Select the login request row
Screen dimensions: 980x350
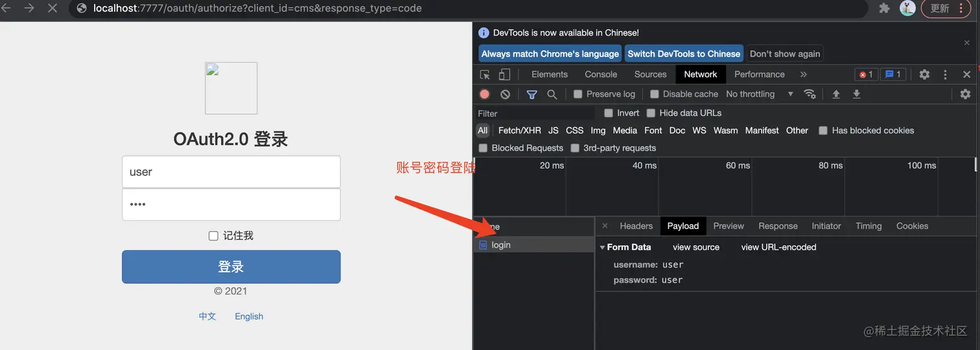pos(534,245)
